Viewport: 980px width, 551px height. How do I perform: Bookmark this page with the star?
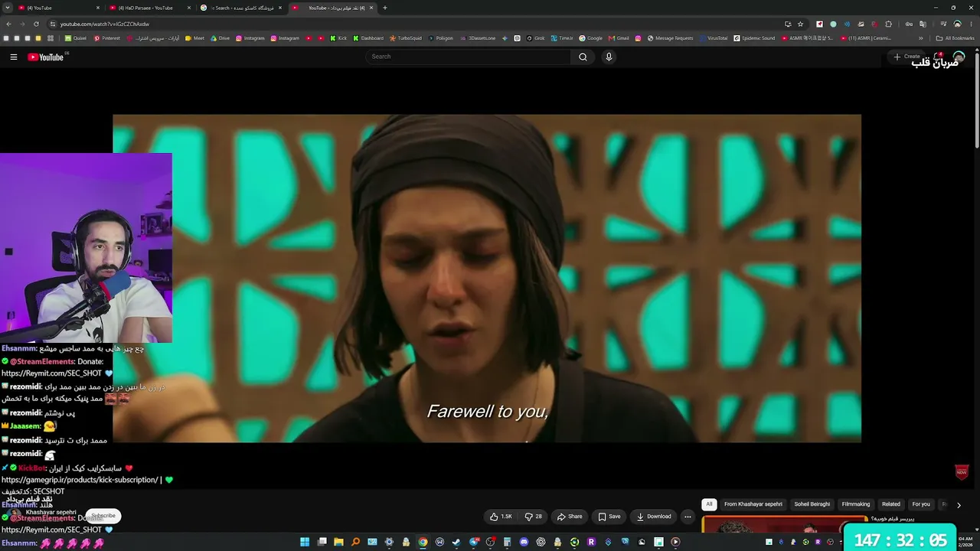click(800, 24)
